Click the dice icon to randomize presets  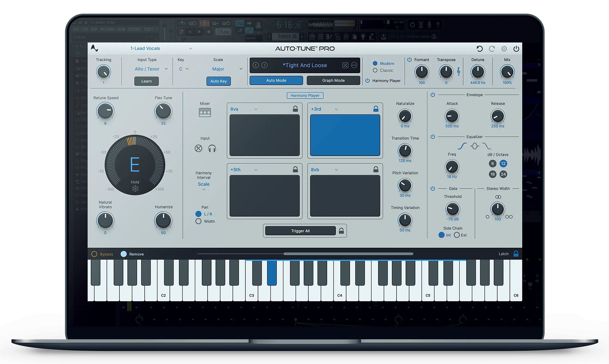(x=345, y=65)
